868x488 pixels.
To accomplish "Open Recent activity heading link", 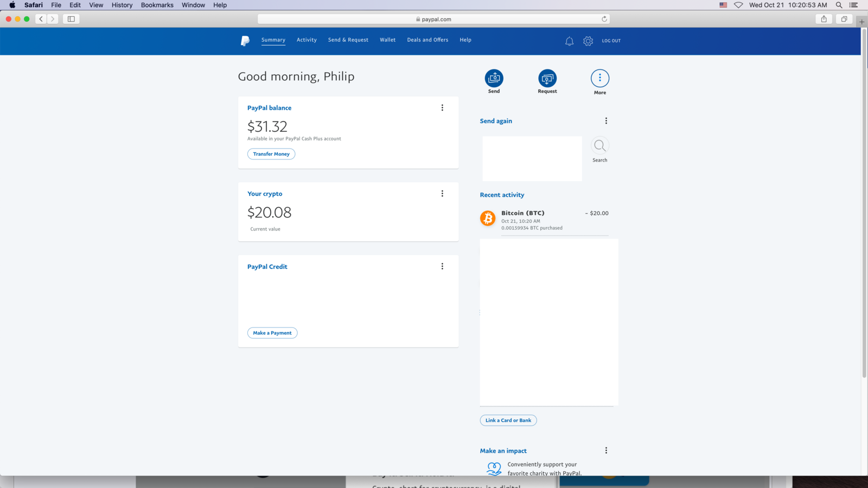I will (502, 195).
